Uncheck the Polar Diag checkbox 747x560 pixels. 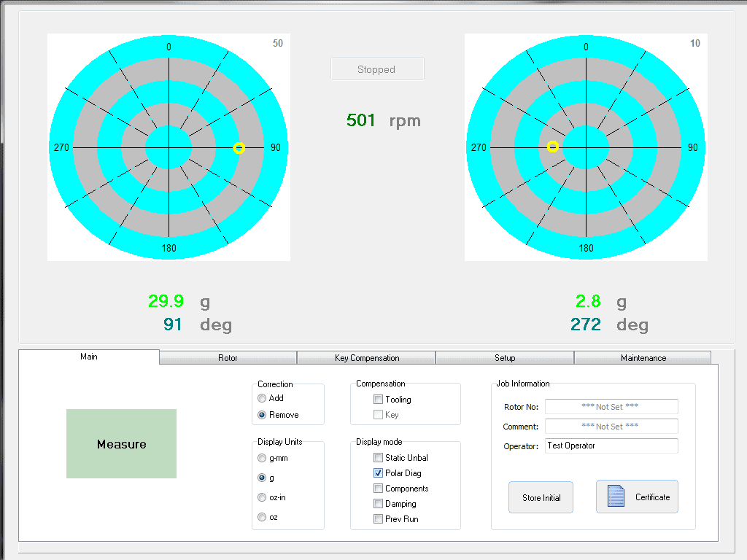click(x=378, y=473)
